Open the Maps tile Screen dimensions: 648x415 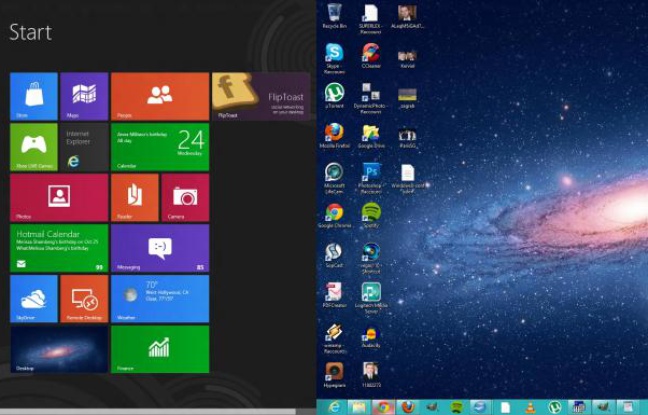84,96
